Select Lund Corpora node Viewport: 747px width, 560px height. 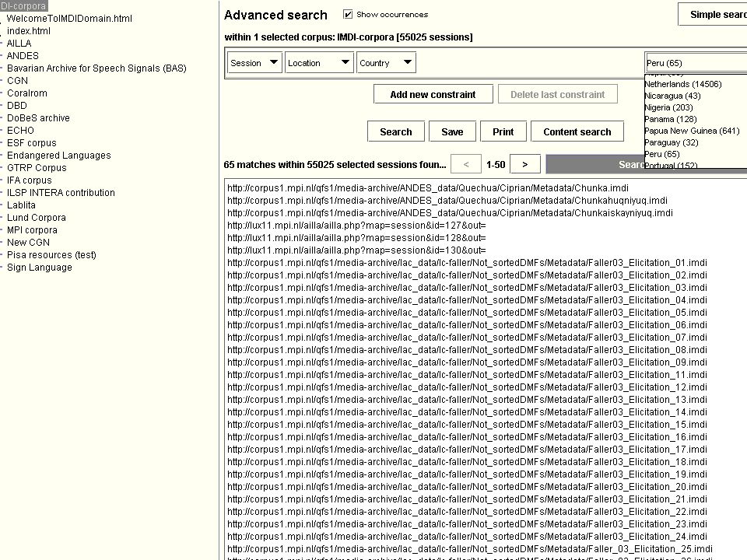point(37,217)
